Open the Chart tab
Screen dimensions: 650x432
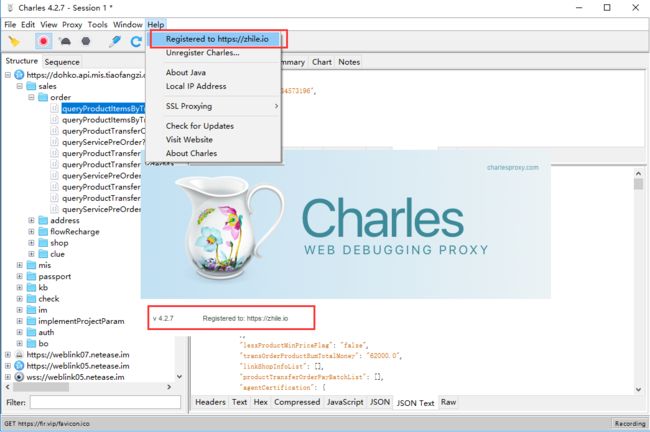[322, 62]
